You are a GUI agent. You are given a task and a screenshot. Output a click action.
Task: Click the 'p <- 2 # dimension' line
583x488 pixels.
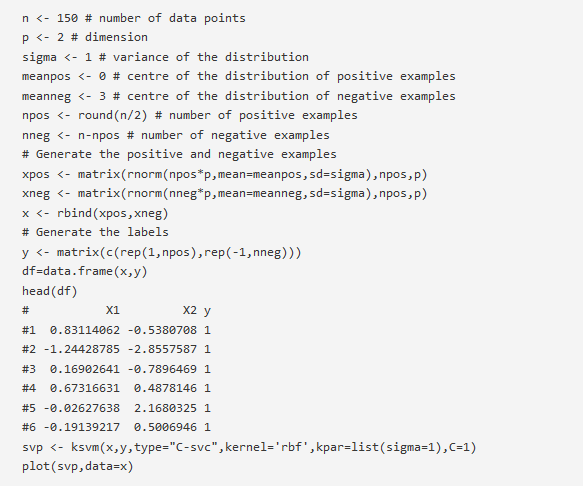[x=85, y=38]
